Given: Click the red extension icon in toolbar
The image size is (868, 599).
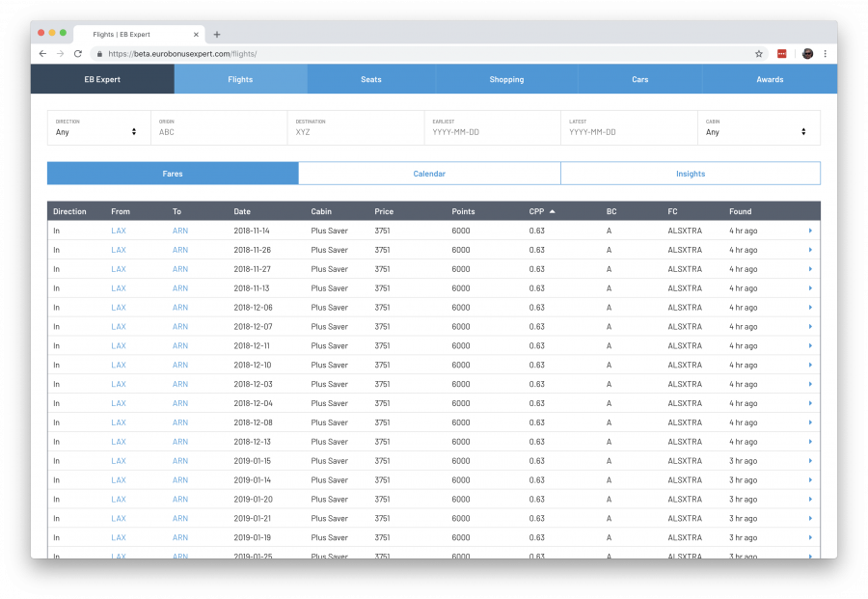Looking at the screenshot, I should coord(783,54).
